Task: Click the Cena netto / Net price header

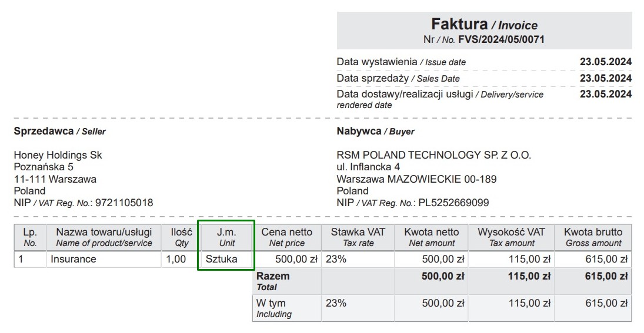Action: [287, 237]
